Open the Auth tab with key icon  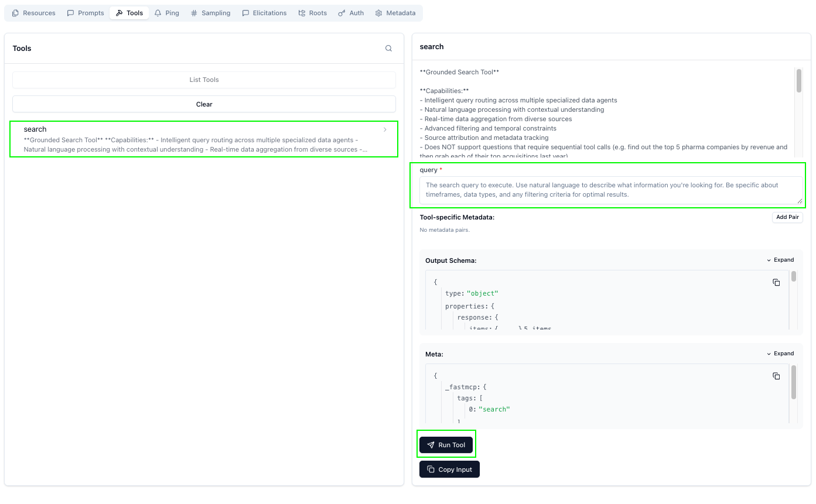click(351, 13)
